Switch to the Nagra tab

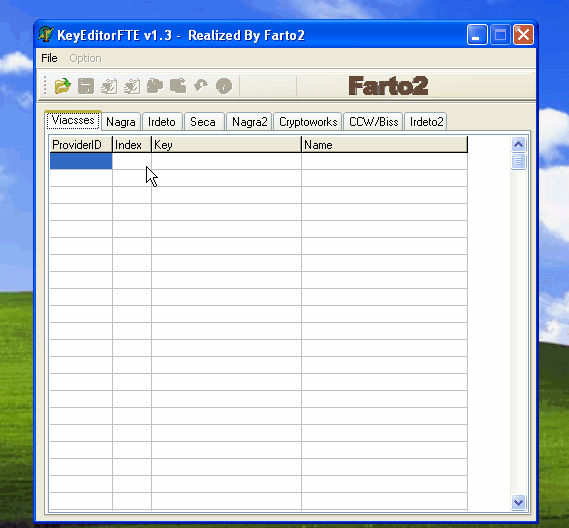coord(121,122)
